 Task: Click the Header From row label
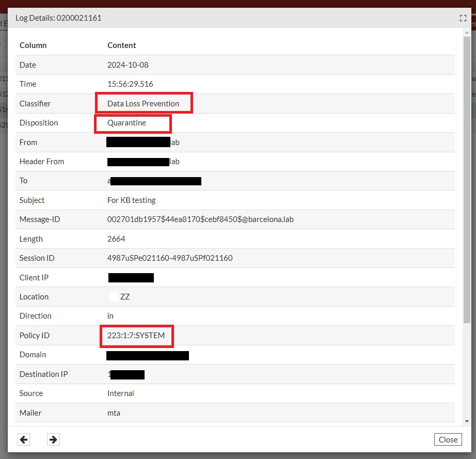click(x=42, y=162)
